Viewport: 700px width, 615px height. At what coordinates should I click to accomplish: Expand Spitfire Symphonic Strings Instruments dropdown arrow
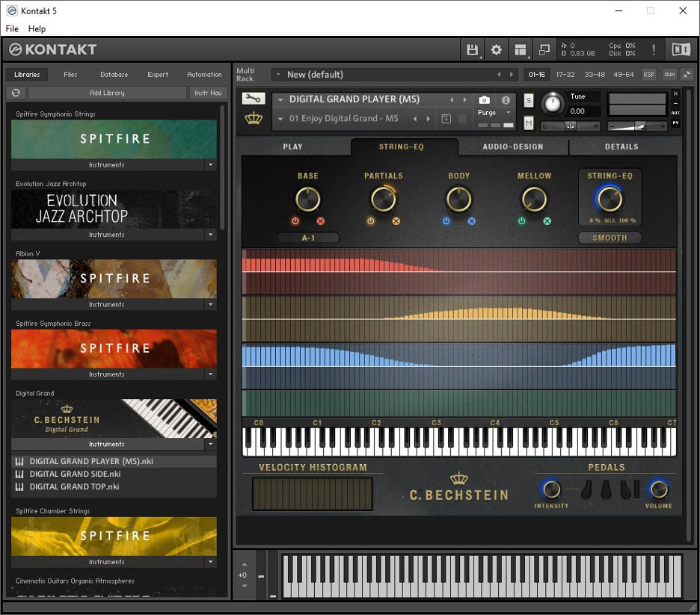click(211, 164)
